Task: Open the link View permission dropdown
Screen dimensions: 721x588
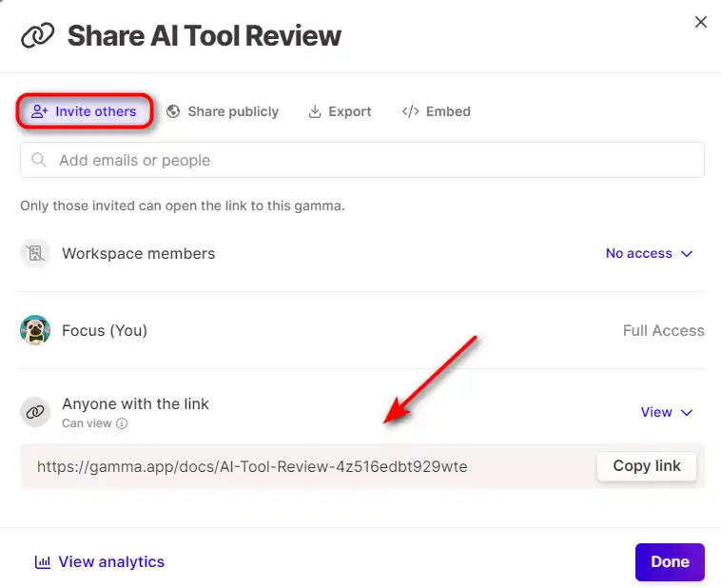Action: (667, 412)
